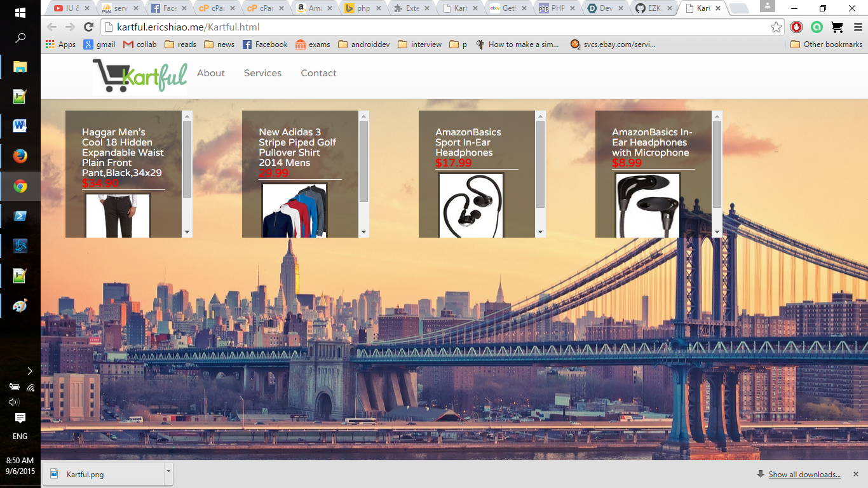The width and height of the screenshot is (868, 488).
Task: Bookmark this page with the star icon
Action: (x=776, y=27)
